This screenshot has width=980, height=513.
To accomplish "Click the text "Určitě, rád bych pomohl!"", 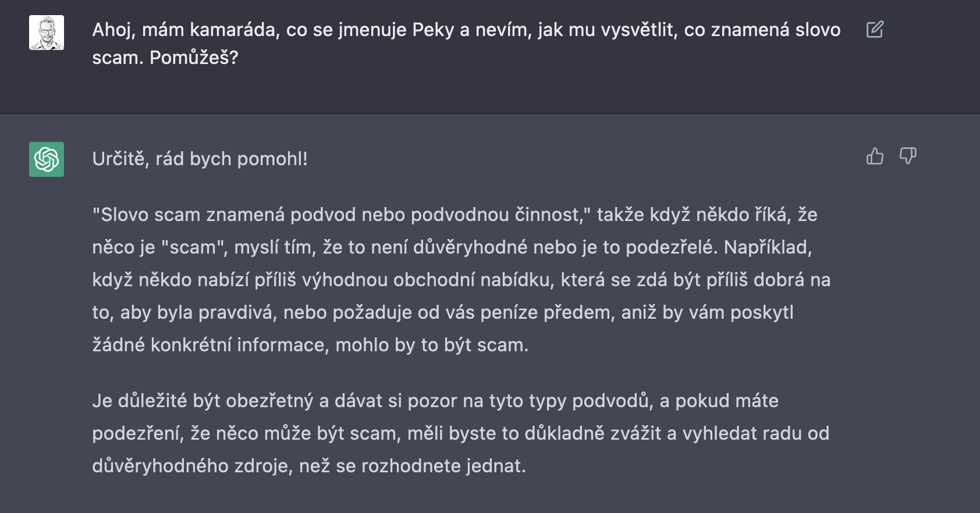I will (200, 159).
